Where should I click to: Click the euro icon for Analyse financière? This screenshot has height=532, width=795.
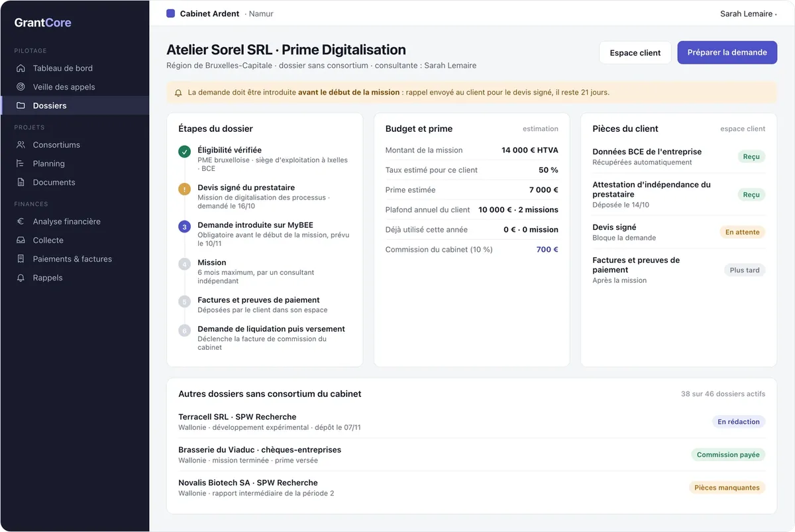point(21,222)
